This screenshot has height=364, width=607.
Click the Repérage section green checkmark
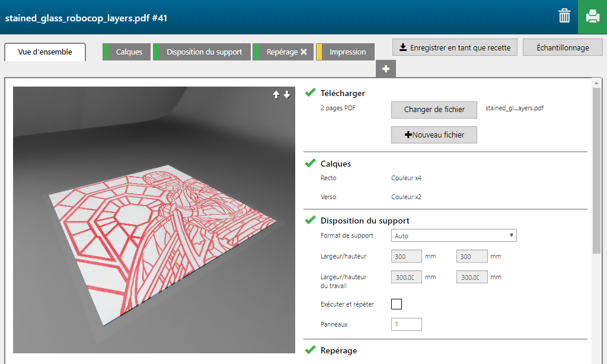[x=310, y=350]
